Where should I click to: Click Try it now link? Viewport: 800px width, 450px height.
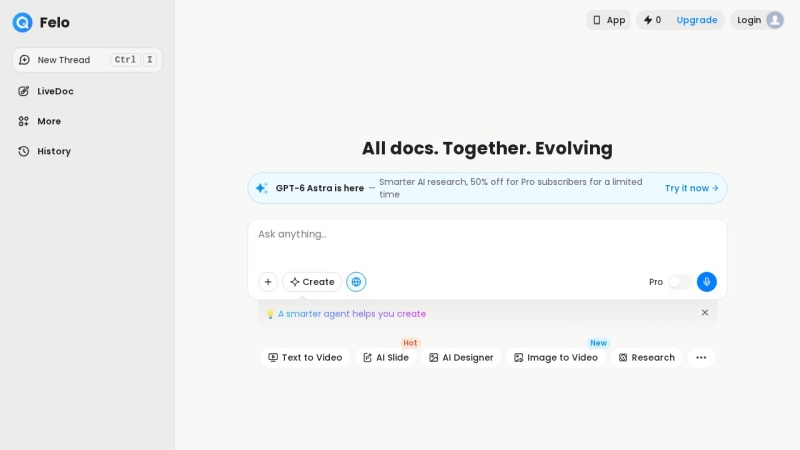[x=691, y=188]
